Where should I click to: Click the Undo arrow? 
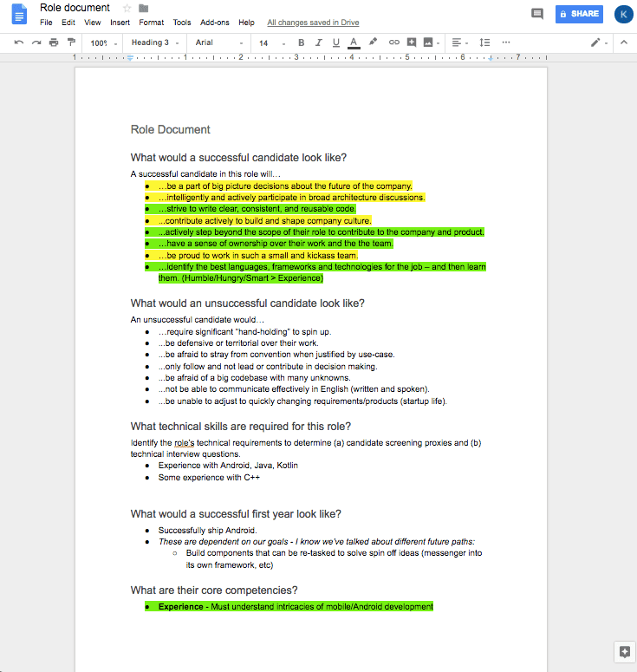point(18,42)
